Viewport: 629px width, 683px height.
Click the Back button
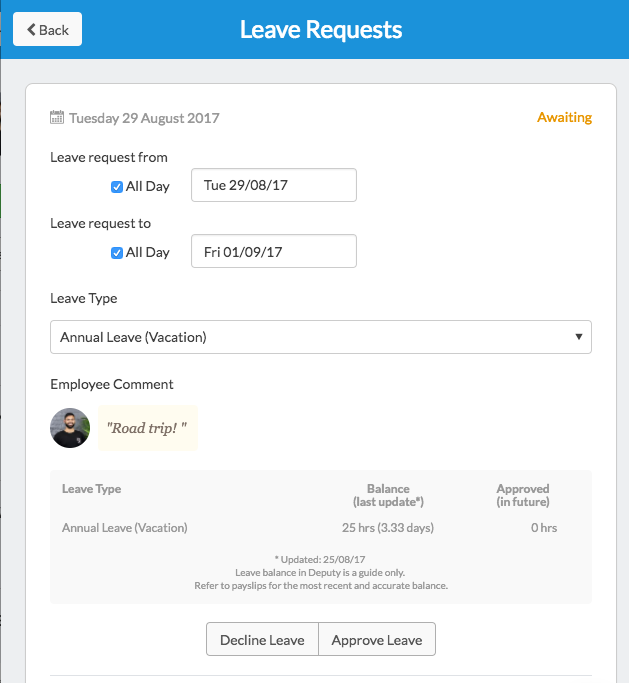48,30
